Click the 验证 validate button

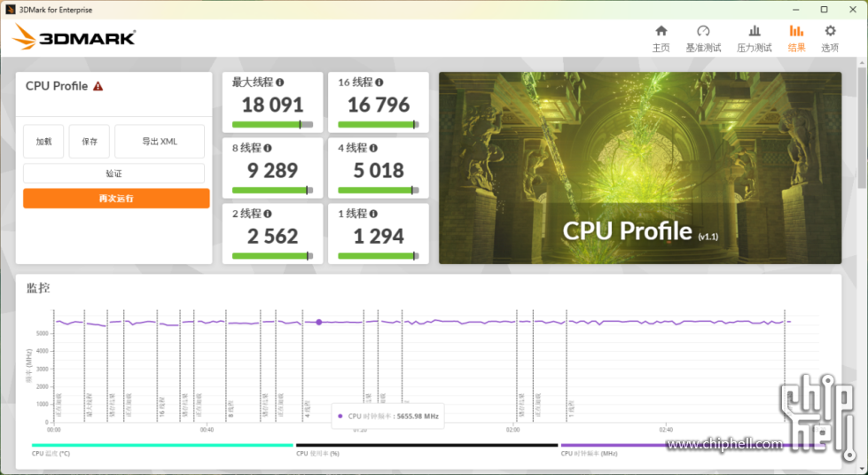pos(113,174)
